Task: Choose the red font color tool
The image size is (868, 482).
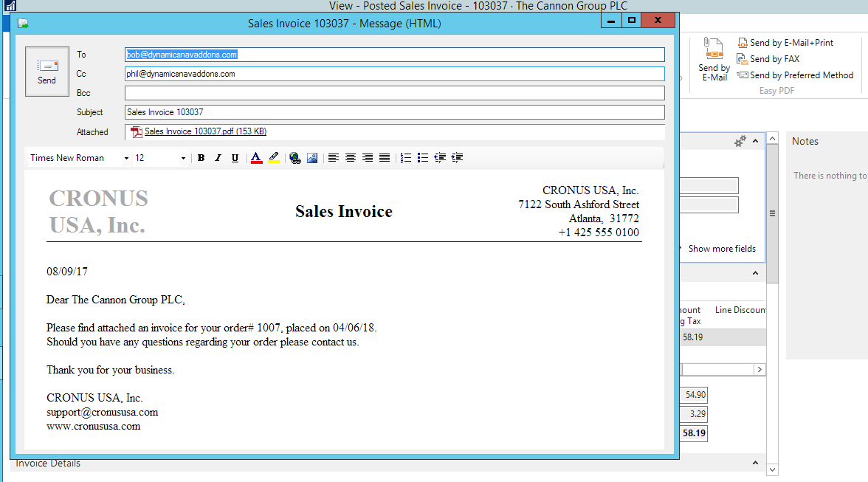Action: 256,158
